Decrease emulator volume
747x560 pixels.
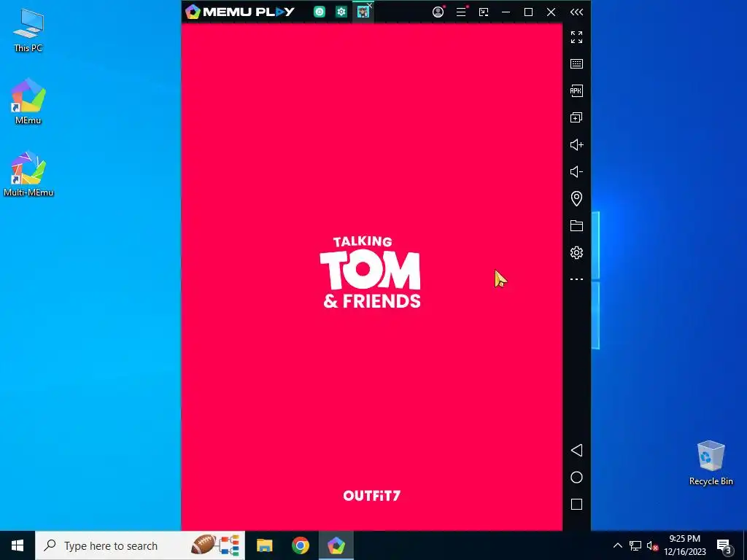[576, 171]
